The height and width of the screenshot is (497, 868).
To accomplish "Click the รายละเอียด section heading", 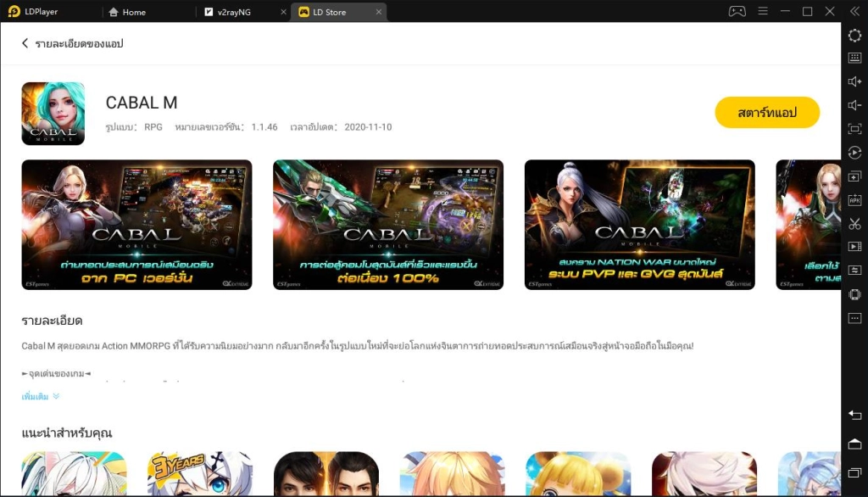I will pos(52,321).
